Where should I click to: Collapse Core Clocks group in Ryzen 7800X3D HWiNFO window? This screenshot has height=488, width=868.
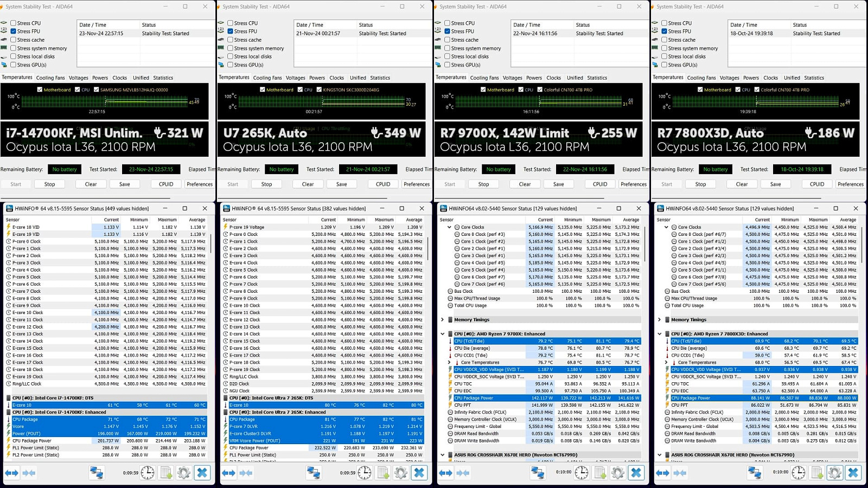coord(666,228)
